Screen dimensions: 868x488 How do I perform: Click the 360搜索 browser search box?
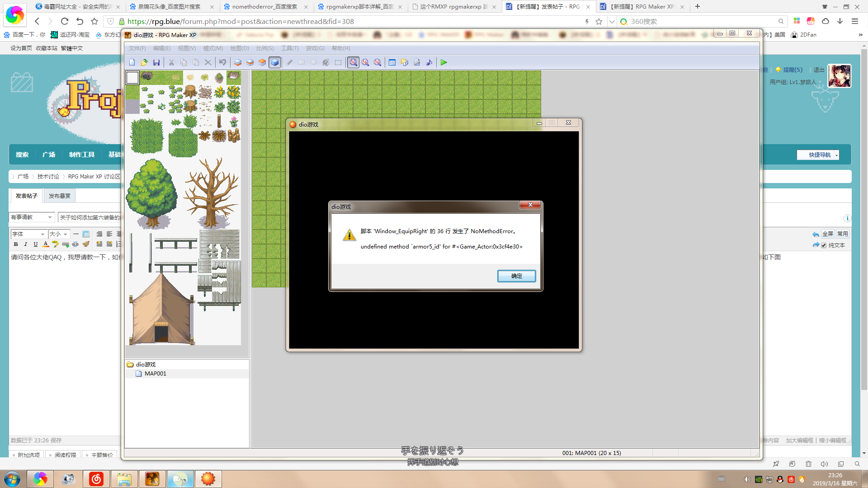[x=703, y=21]
